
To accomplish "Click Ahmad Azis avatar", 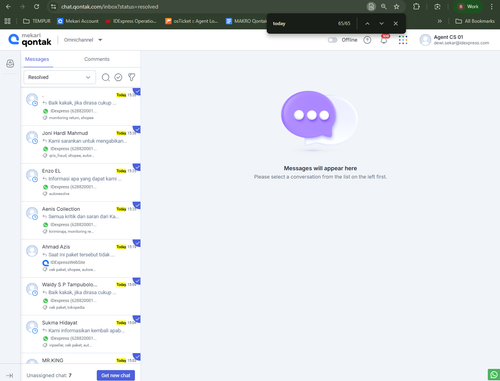I will (x=32, y=251).
